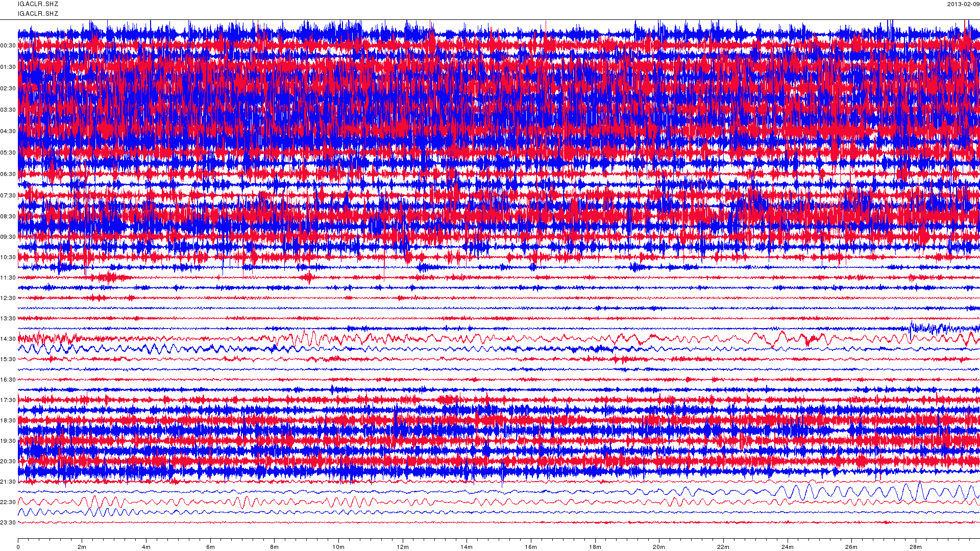
Task: Select the 03:30 time row label
Action: [x=8, y=110]
